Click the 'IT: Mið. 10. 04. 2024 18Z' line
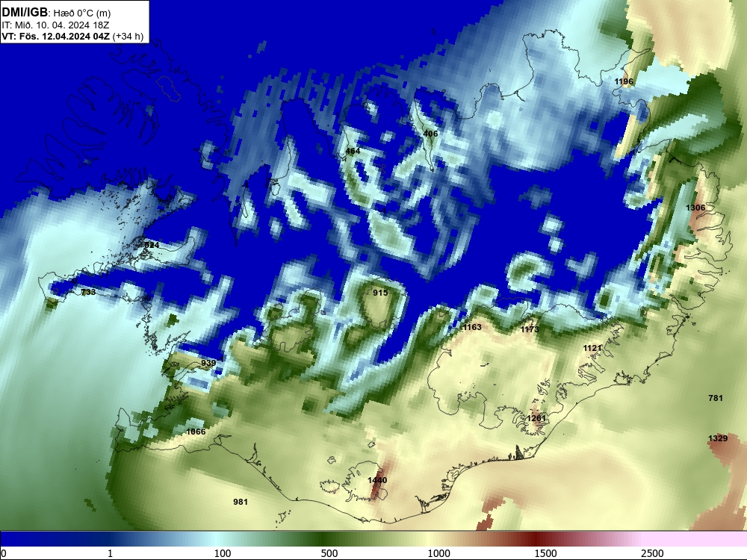Screen dimensions: 747x560 pos(55,25)
